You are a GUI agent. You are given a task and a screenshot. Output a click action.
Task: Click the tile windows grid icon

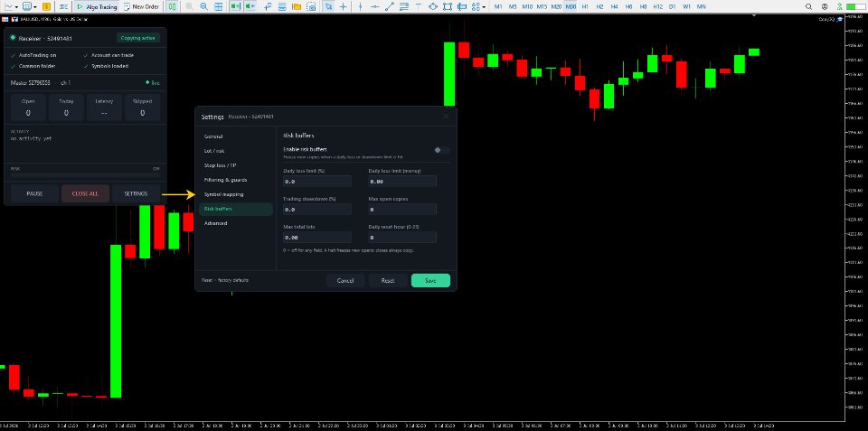coord(219,6)
